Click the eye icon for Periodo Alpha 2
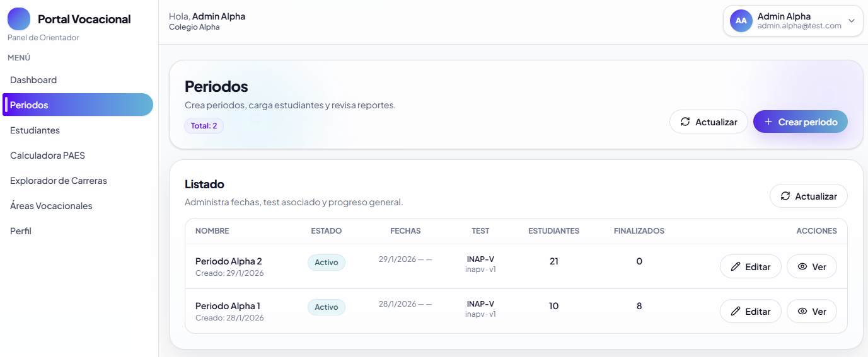 click(802, 267)
